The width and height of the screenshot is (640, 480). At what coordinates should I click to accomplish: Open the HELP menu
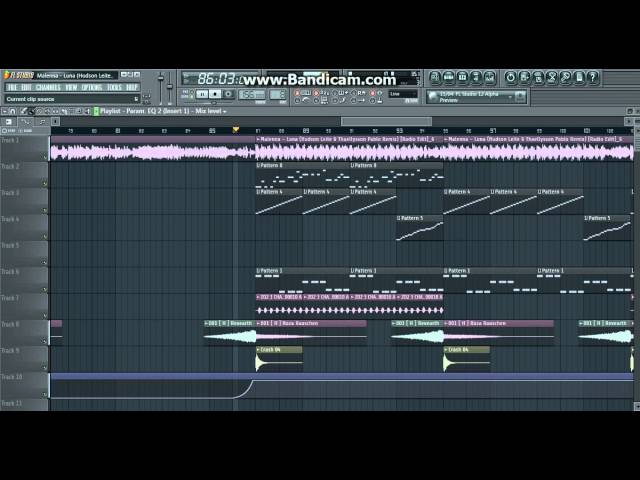(x=131, y=87)
